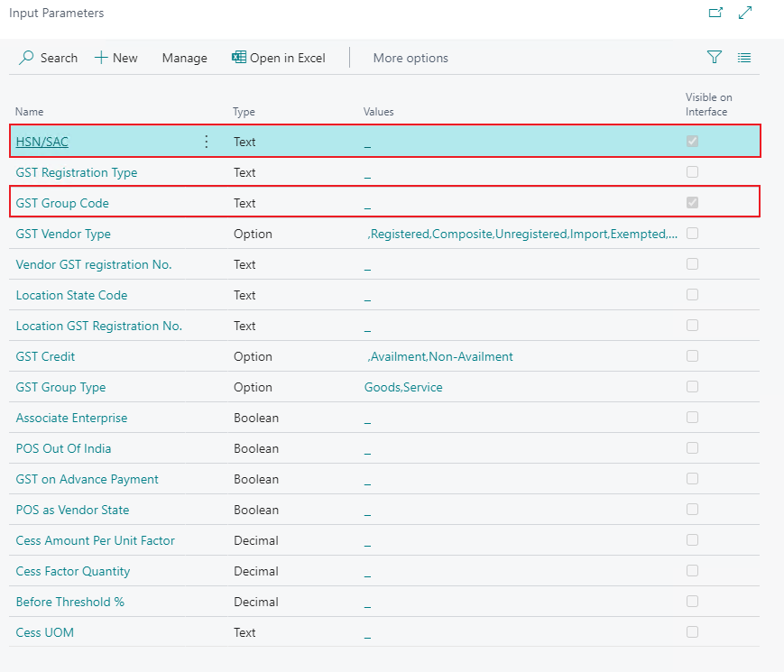The image size is (784, 672).
Task: Click the Excel icon in toolbar
Action: pyautogui.click(x=239, y=58)
